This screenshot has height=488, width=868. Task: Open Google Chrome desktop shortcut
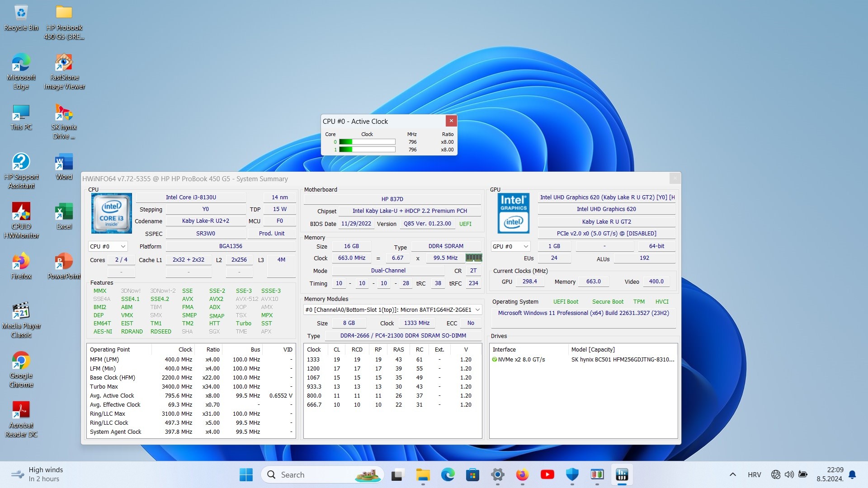[21, 370]
